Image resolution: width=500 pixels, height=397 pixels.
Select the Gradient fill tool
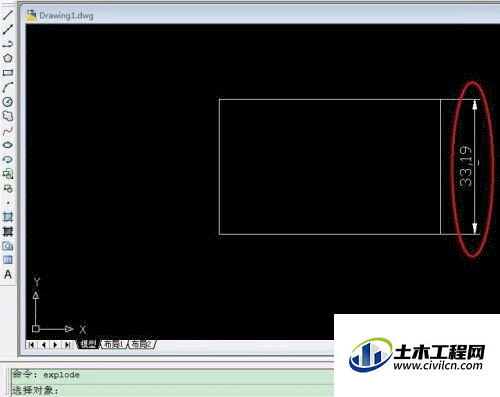coord(8,231)
